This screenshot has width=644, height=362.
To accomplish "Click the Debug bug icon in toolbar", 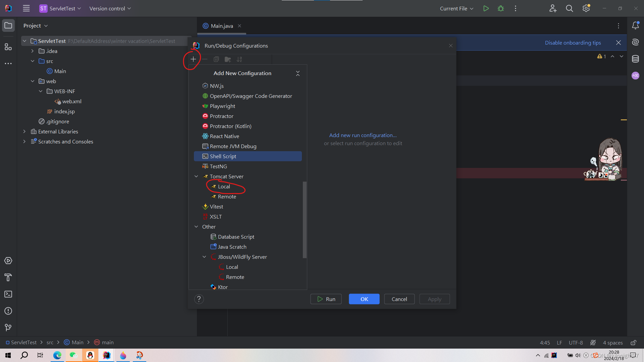I will point(501,8).
